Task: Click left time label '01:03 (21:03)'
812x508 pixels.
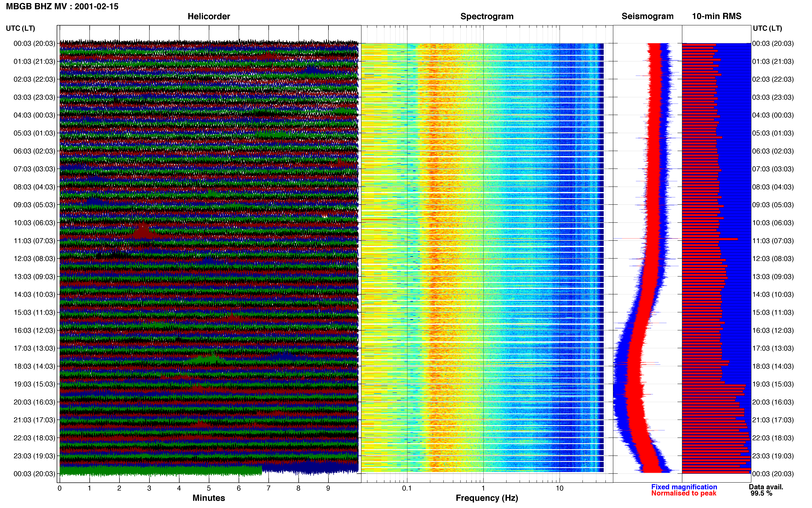Action: tap(34, 62)
